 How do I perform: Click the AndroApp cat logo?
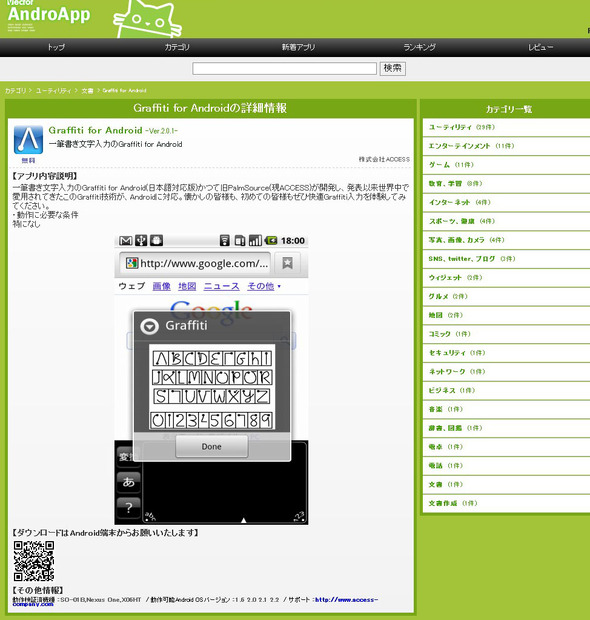[x=148, y=19]
